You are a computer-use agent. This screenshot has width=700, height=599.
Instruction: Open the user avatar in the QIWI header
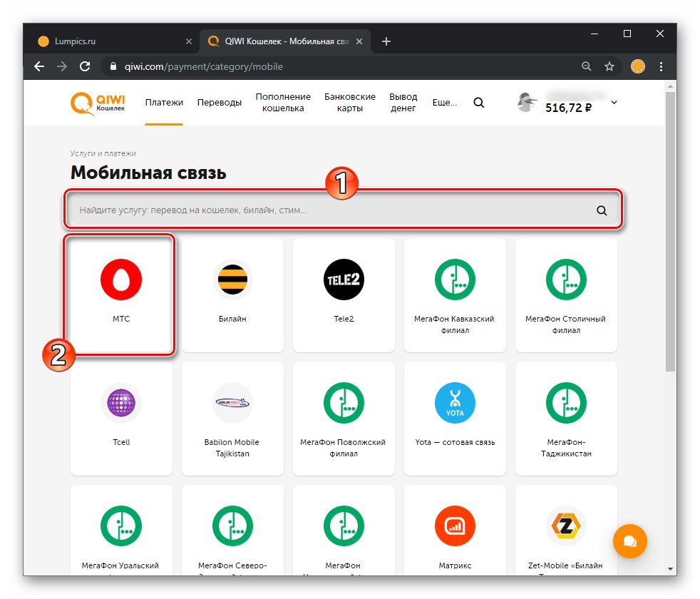tap(526, 102)
